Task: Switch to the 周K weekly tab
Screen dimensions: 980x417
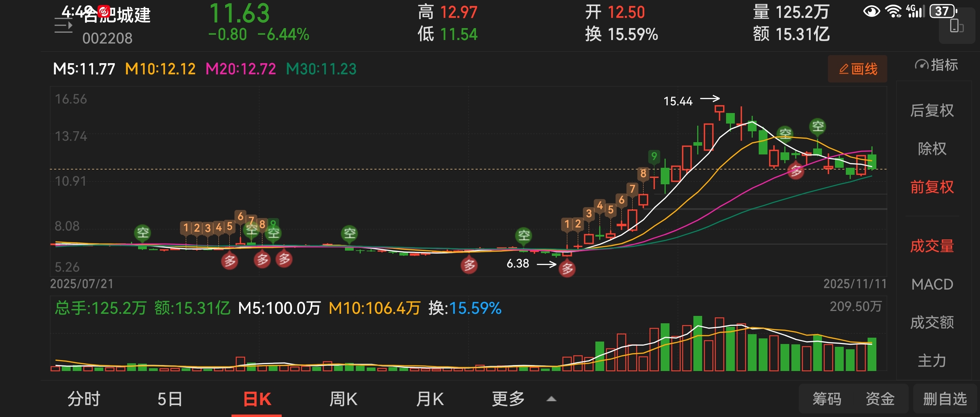Action: pyautogui.click(x=343, y=399)
